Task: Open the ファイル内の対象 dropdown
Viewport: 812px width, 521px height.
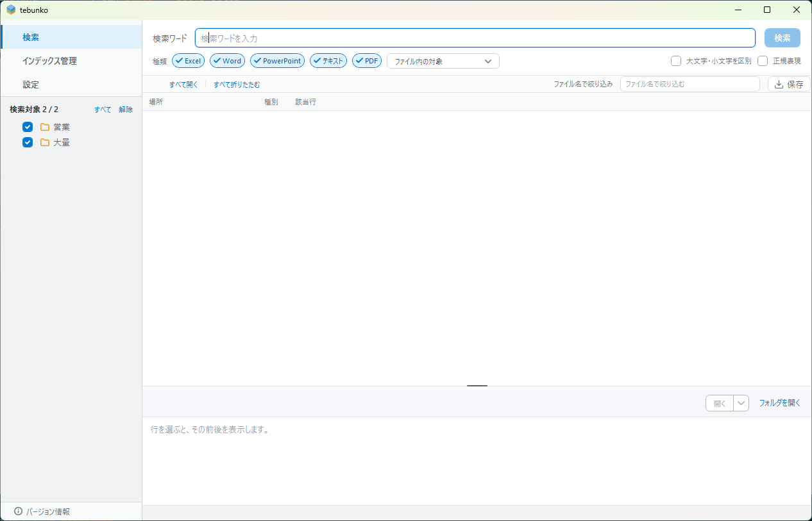Action: tap(443, 61)
